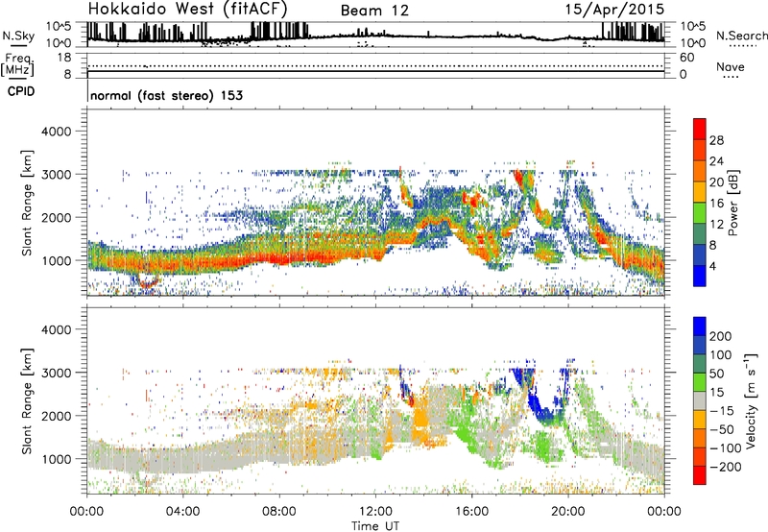
Task: Click the '2000' tick on power panel
Action: pyautogui.click(x=56, y=217)
